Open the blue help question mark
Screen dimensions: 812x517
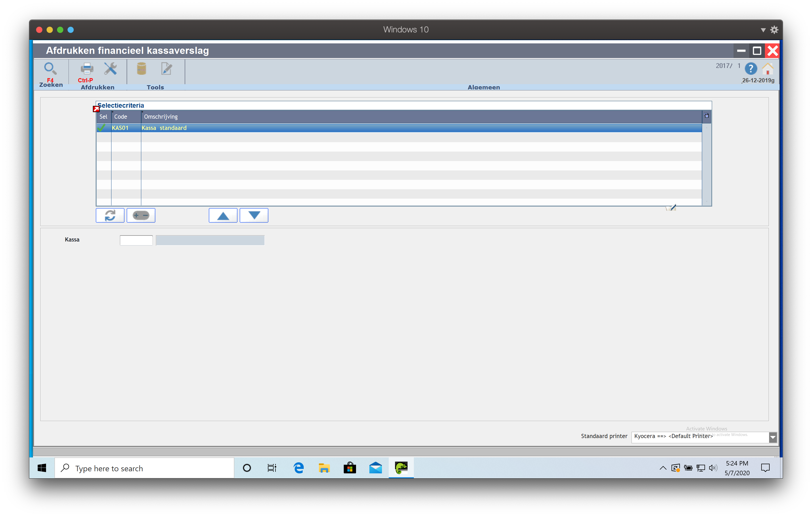(751, 69)
